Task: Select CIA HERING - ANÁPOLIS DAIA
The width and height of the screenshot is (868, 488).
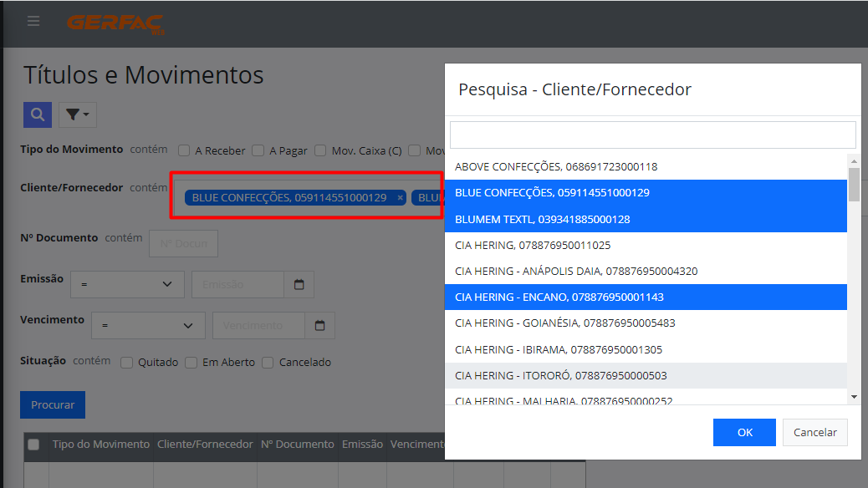Action: 646,271
